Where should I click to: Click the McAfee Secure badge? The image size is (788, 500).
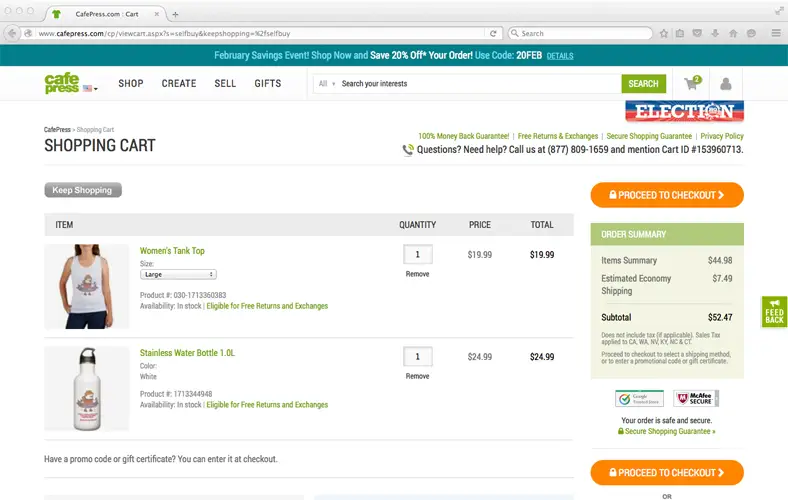coord(696,398)
